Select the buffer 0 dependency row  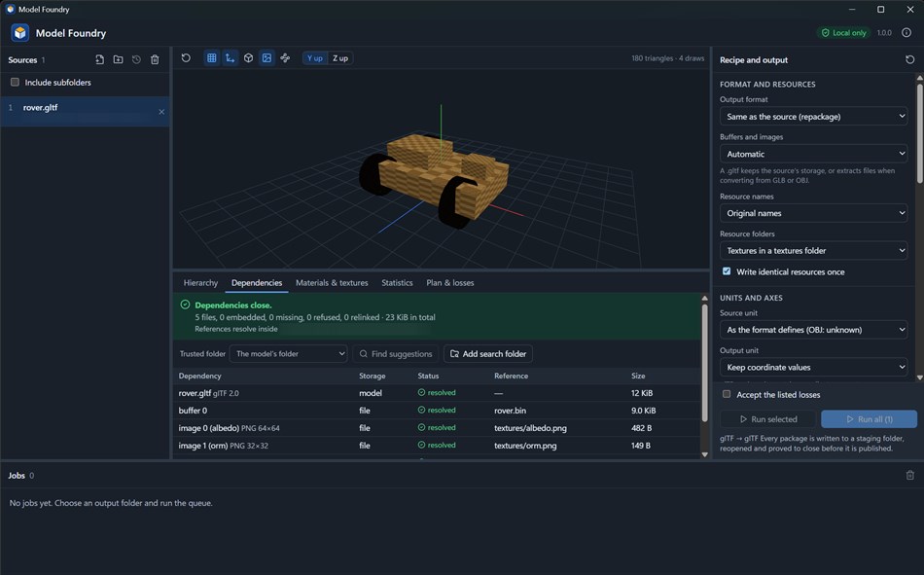click(437, 410)
